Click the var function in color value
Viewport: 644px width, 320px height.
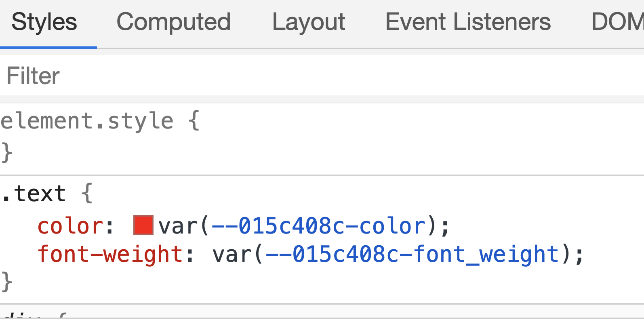click(x=178, y=226)
